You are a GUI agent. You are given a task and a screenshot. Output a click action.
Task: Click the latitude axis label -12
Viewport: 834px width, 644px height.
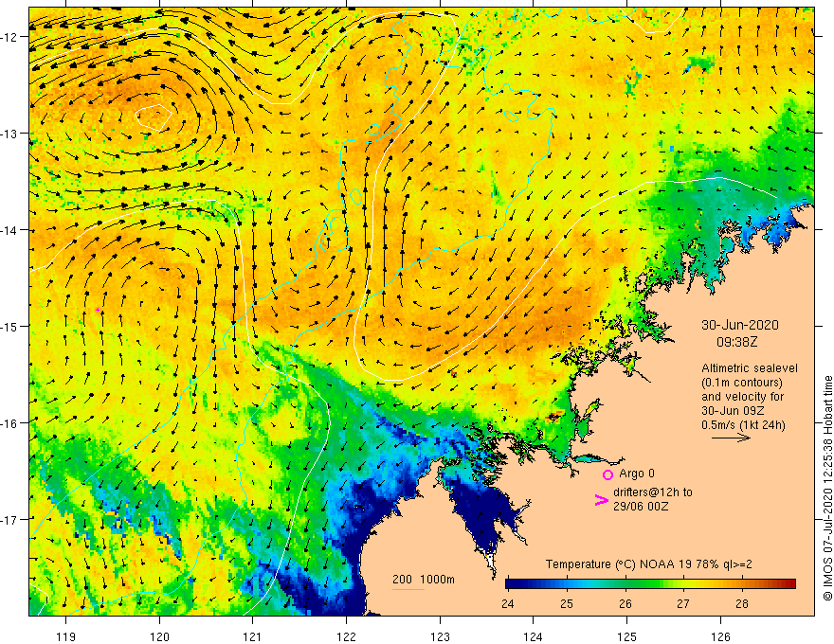9,37
